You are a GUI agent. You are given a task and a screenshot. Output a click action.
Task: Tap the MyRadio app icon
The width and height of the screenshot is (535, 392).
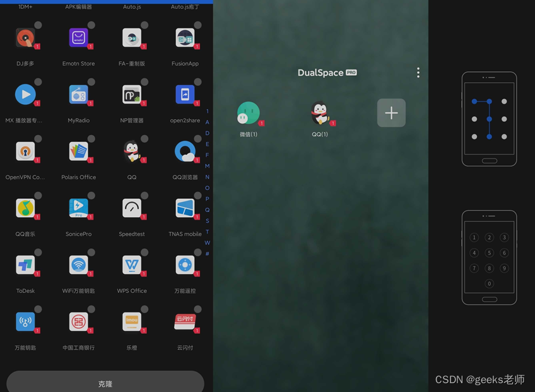(78, 94)
